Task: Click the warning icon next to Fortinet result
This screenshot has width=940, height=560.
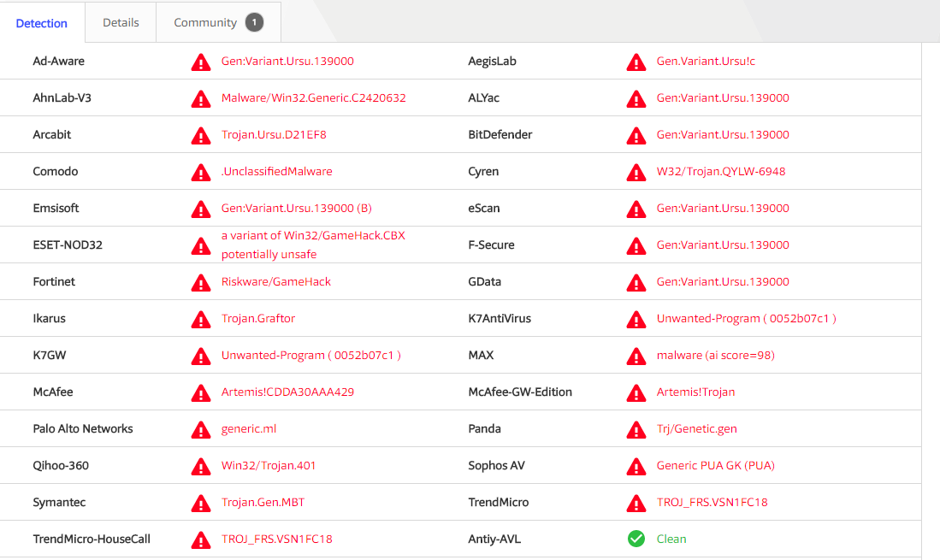Action: coord(200,282)
